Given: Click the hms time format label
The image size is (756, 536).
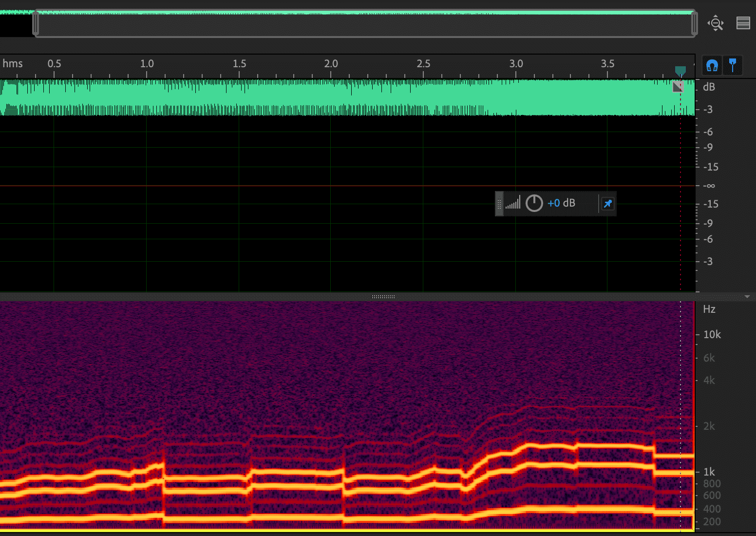Looking at the screenshot, I should [13, 64].
